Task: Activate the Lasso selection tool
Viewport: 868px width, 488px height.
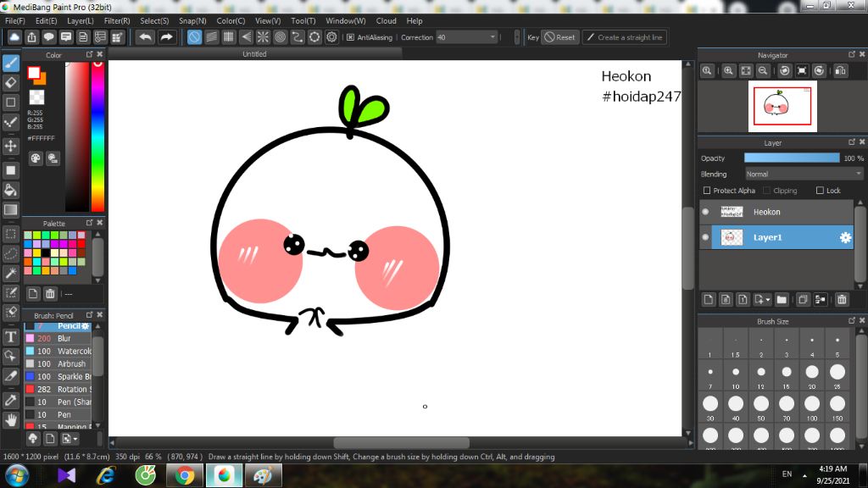Action: pos(10,253)
